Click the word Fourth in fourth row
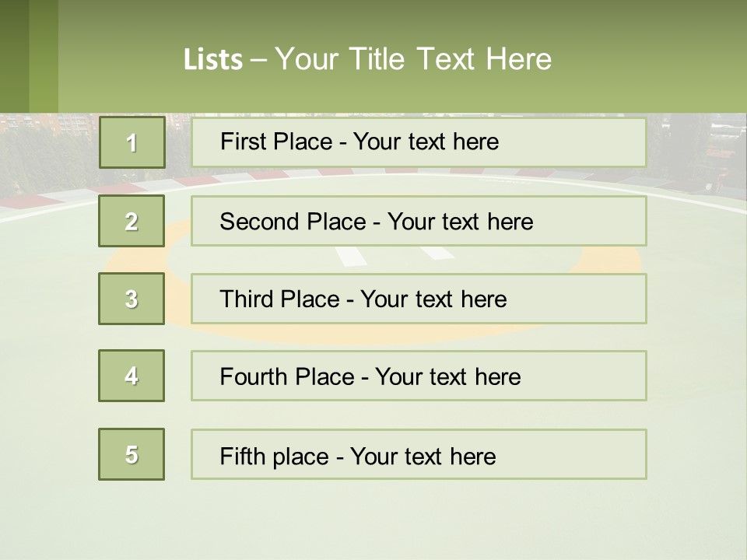747x560 pixels. pyautogui.click(x=254, y=376)
